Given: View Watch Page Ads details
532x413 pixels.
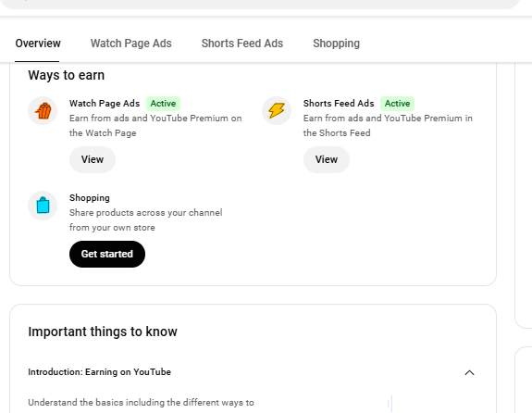Looking at the screenshot, I should coord(93,159).
